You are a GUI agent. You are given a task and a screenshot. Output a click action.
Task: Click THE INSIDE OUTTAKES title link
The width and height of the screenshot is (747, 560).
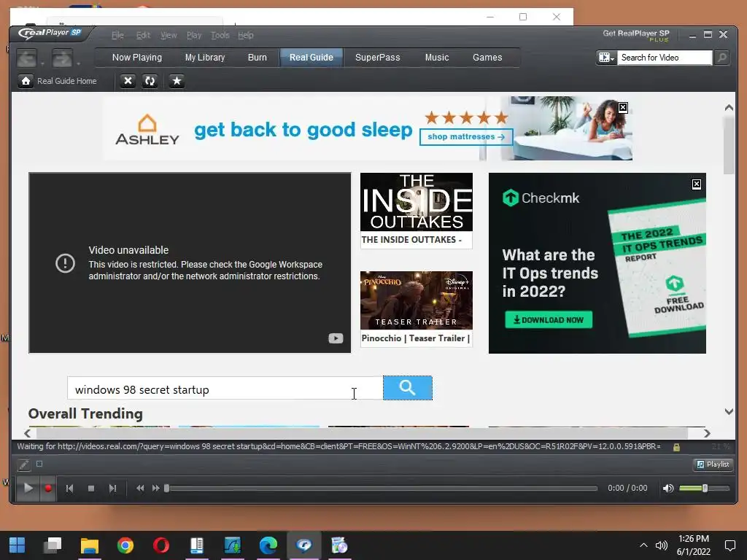[x=411, y=239]
